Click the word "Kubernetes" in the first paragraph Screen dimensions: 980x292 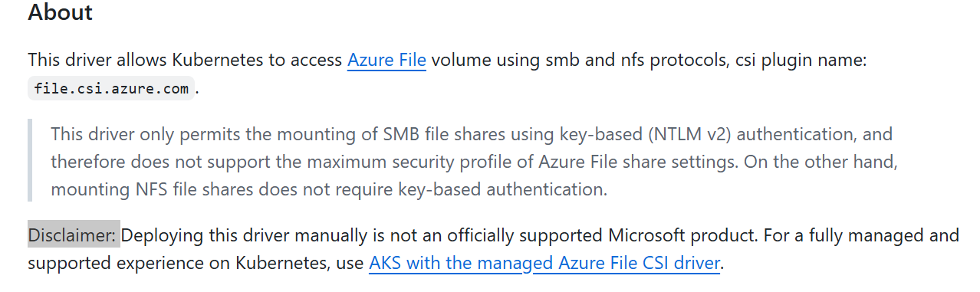[x=218, y=60]
